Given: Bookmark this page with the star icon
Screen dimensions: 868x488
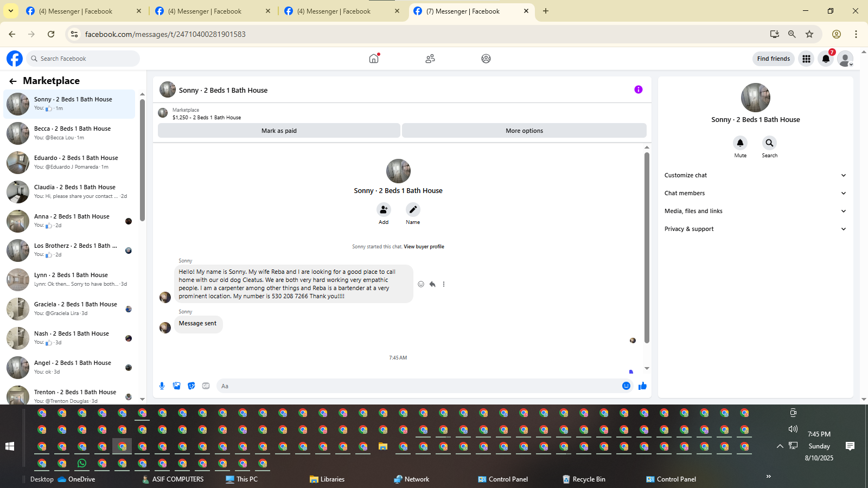Looking at the screenshot, I should pos(809,34).
